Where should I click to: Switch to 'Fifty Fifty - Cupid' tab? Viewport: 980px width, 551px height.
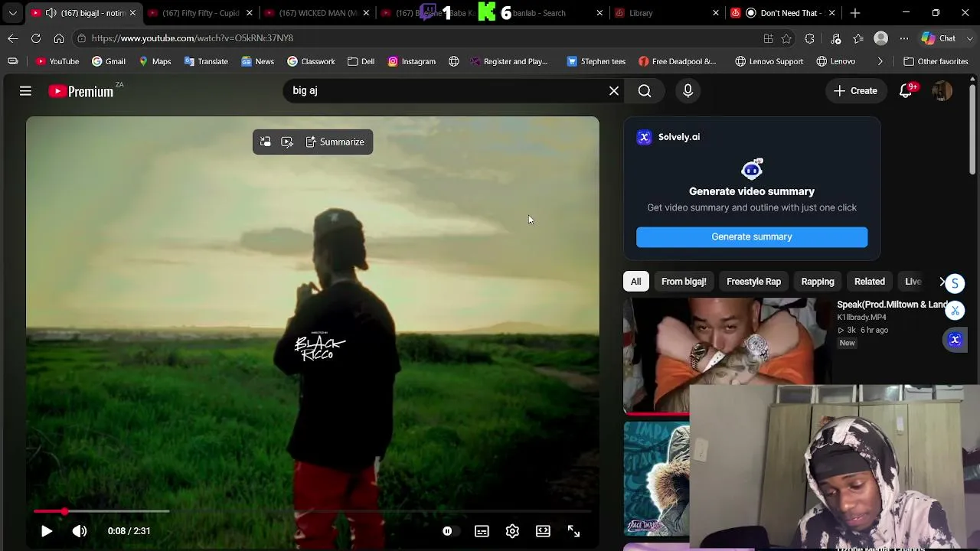click(x=201, y=13)
